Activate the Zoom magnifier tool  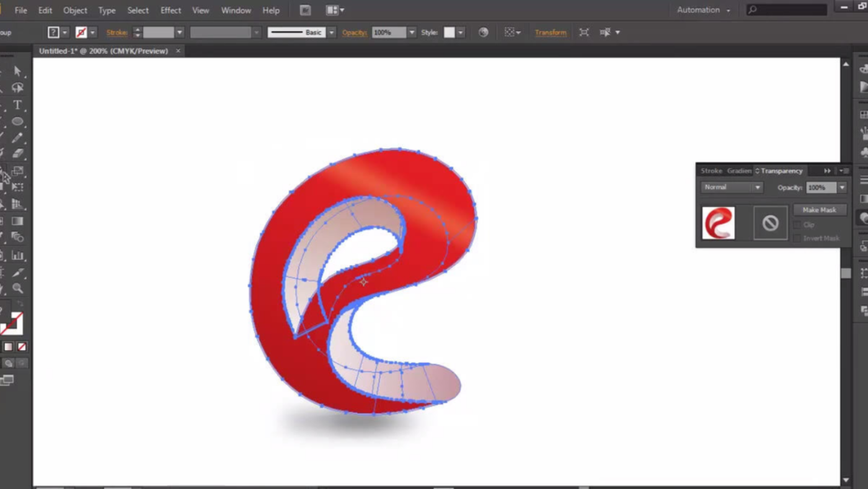tap(17, 289)
